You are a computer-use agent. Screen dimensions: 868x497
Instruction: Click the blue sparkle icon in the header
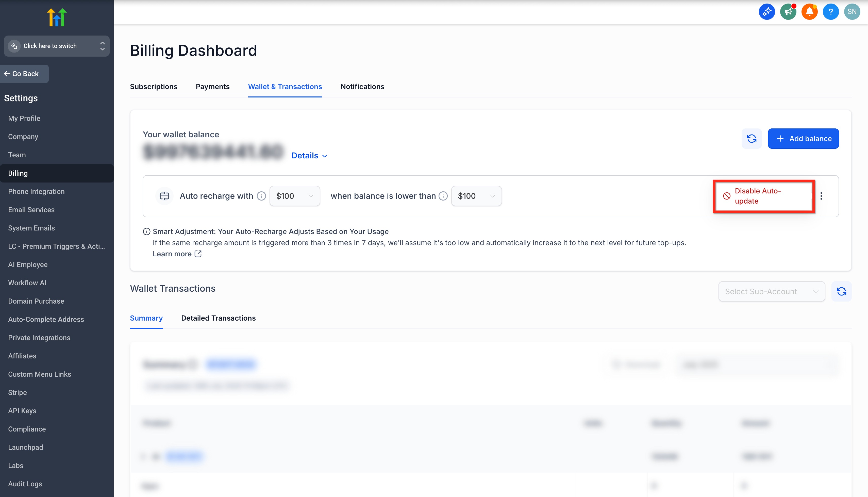(767, 12)
